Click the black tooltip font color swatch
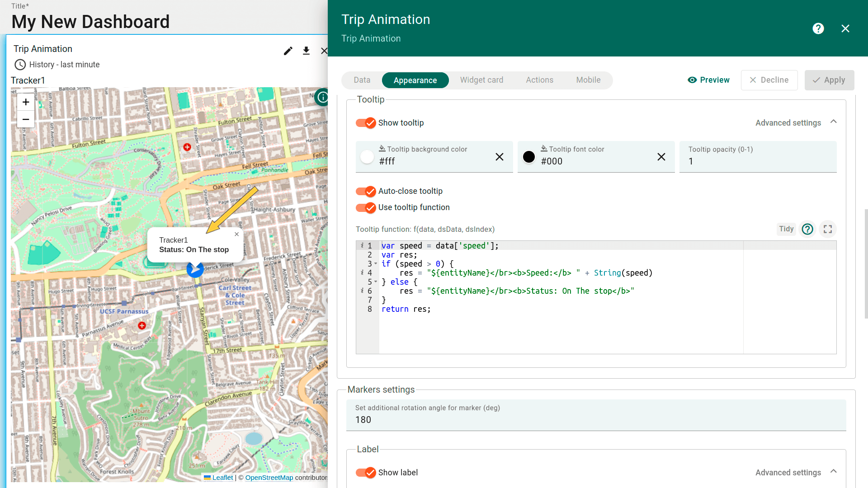The height and width of the screenshot is (488, 868). (529, 157)
